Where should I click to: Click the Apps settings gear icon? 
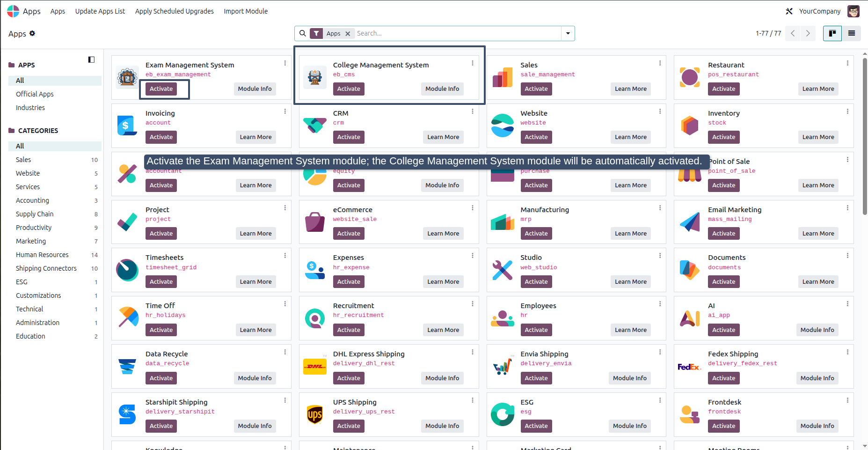[x=32, y=33]
